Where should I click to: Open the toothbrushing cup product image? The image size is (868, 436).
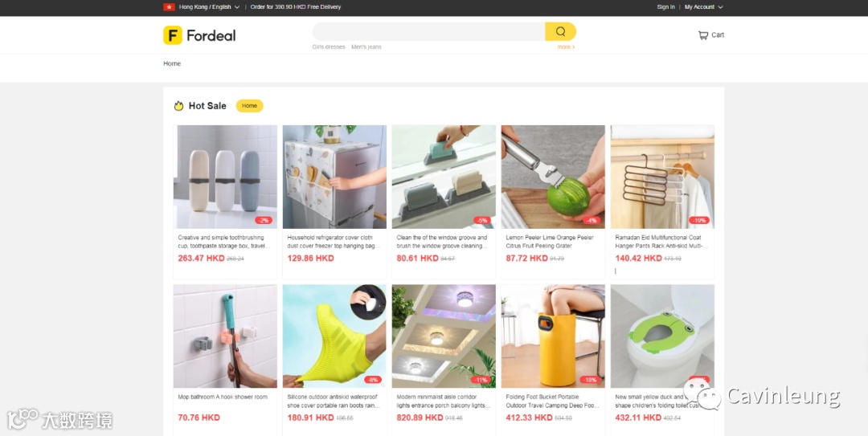click(x=225, y=177)
